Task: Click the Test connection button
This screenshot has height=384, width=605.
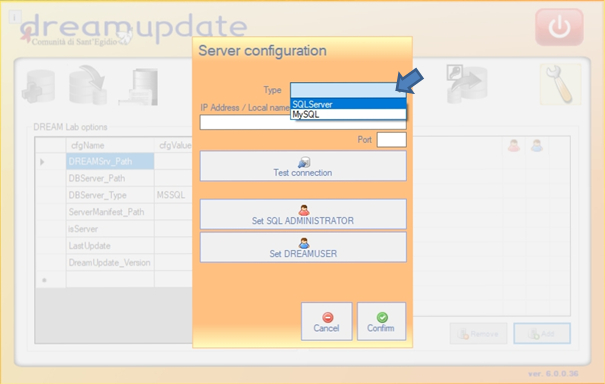Action: pos(303,166)
